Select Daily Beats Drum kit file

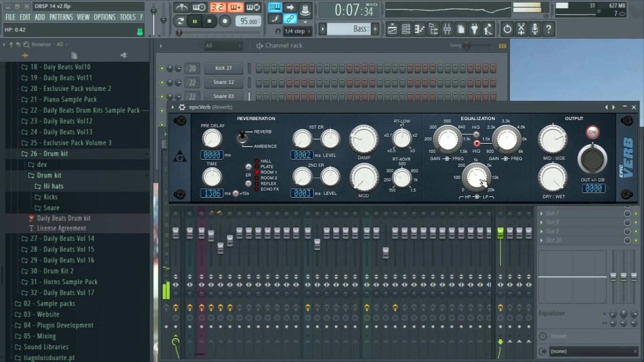[x=59, y=218]
